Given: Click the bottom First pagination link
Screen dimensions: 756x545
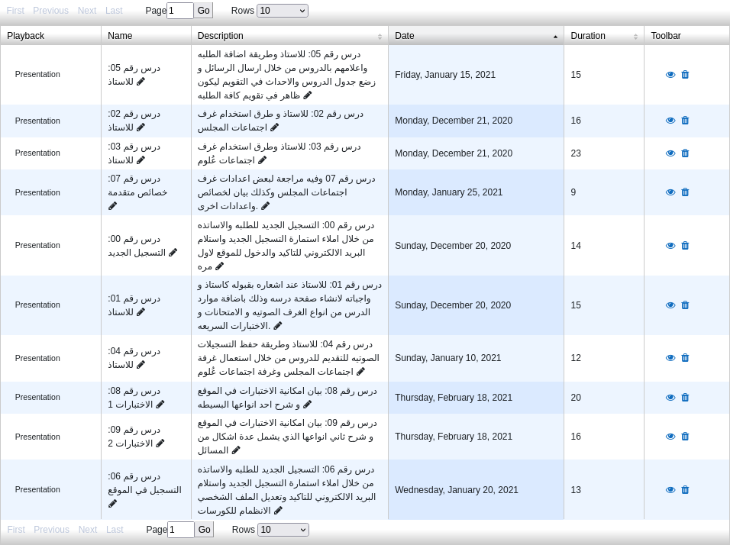Looking at the screenshot, I should coord(16,530).
